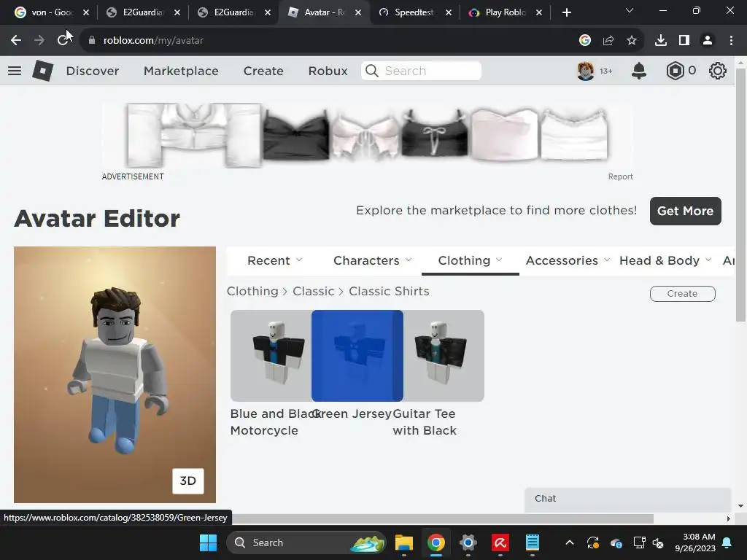Screen dimensions: 747x560
Task: Open the Chat panel
Action: (627, 499)
